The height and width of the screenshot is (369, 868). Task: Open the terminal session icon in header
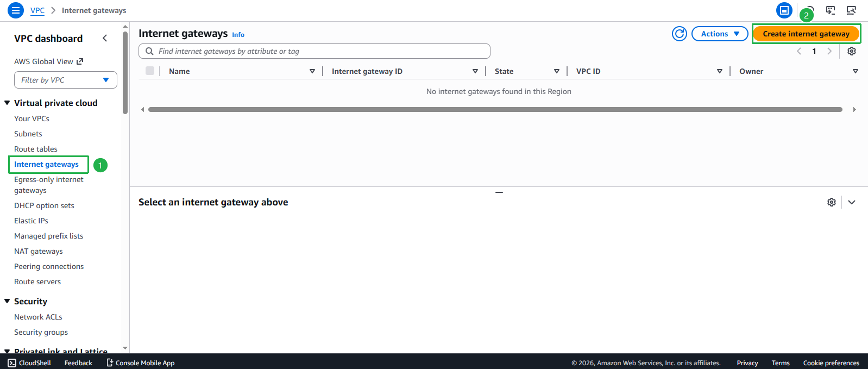[x=831, y=10]
